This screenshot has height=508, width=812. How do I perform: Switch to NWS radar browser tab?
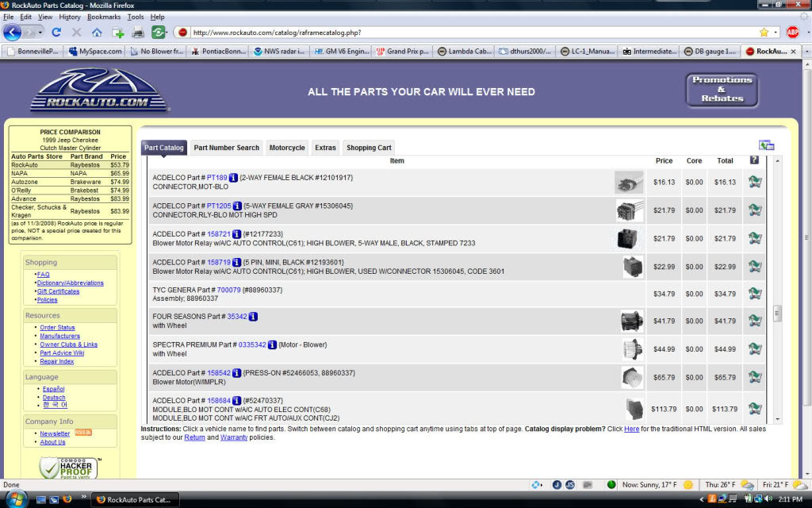(279, 52)
